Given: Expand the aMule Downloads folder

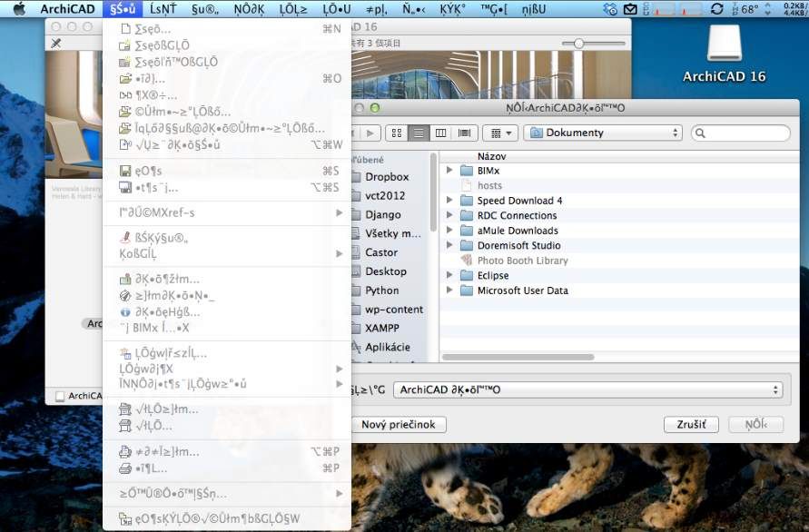Looking at the screenshot, I should click(449, 230).
